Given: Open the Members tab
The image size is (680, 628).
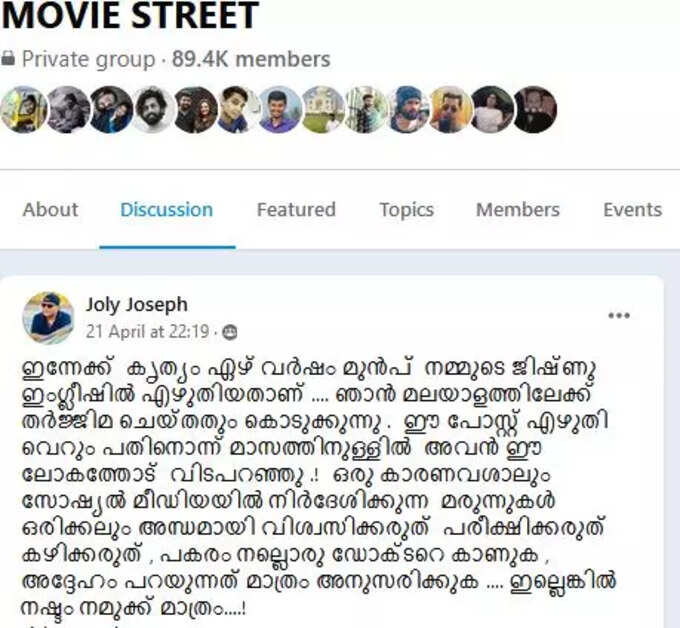Looking at the screenshot, I should 518,210.
